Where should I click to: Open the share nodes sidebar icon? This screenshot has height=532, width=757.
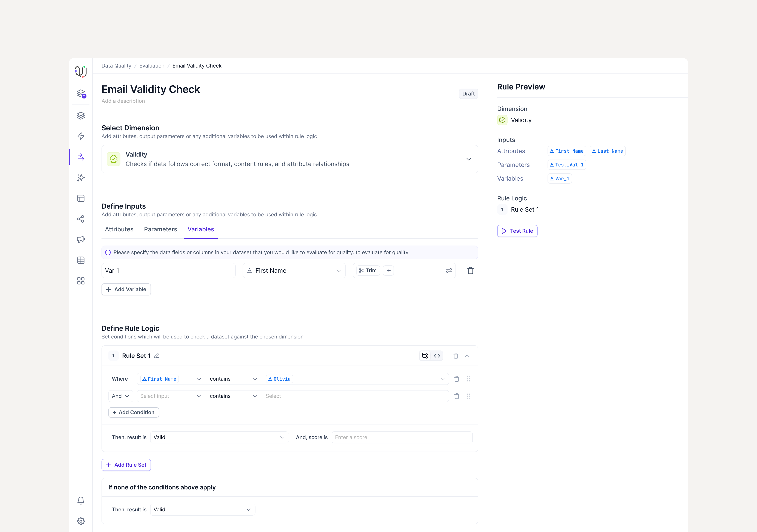pyautogui.click(x=81, y=219)
